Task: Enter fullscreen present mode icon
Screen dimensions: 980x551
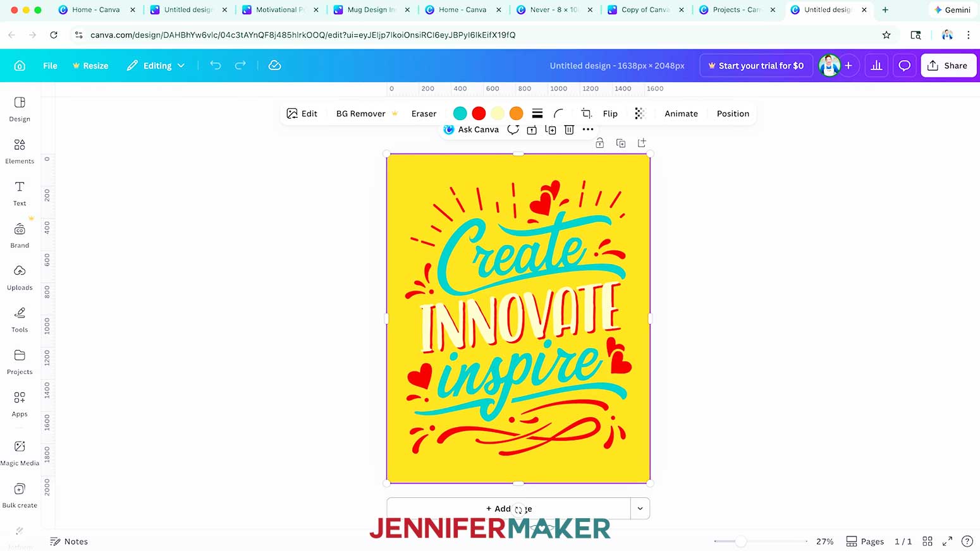Action: (947, 542)
